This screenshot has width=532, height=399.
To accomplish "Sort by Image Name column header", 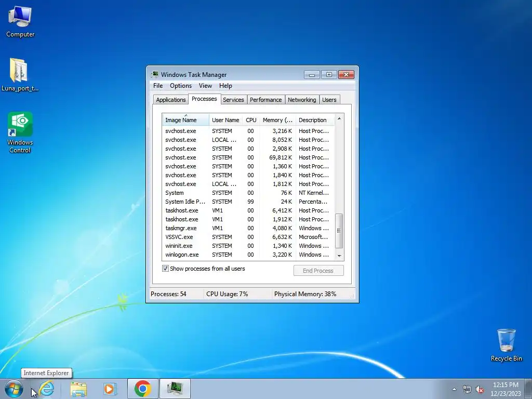I will coord(185,120).
